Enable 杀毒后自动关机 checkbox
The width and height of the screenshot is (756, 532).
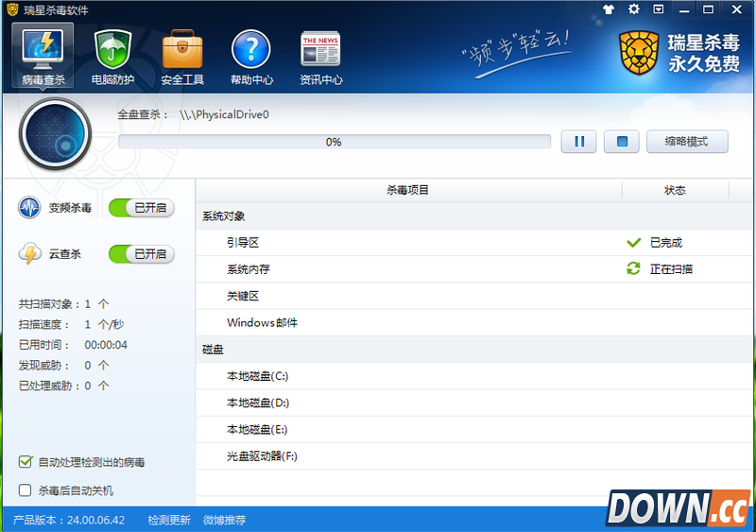pyautogui.click(x=26, y=490)
